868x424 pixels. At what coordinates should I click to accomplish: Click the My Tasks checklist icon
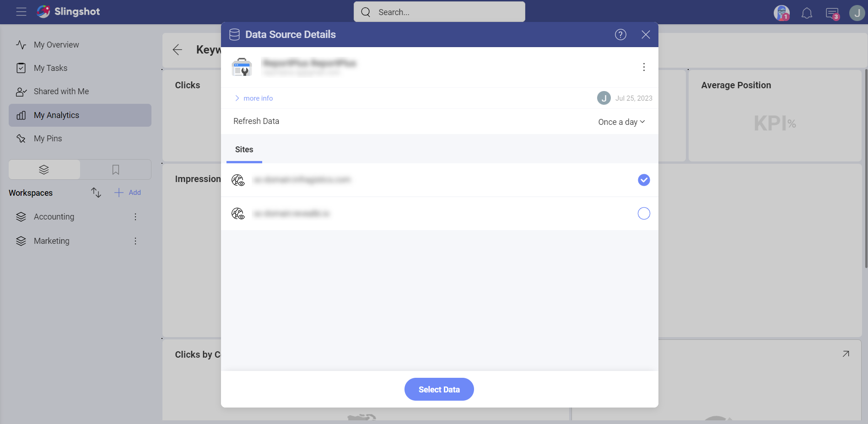(x=21, y=68)
